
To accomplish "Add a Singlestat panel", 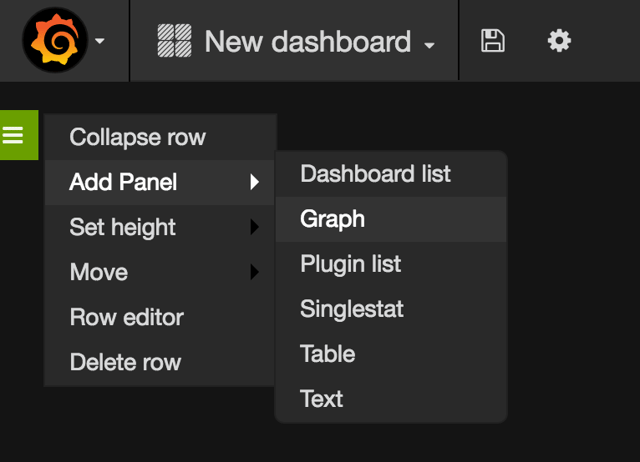I will pyautogui.click(x=391, y=309).
